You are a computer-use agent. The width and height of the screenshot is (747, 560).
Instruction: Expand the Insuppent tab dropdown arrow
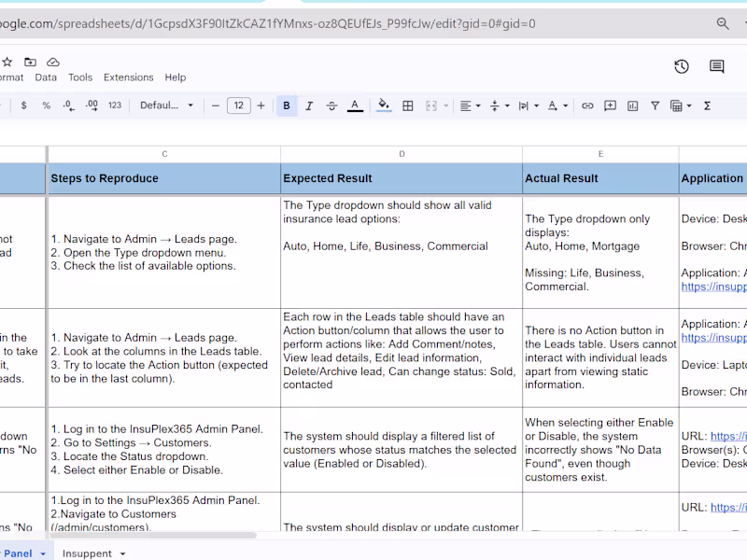click(x=123, y=553)
